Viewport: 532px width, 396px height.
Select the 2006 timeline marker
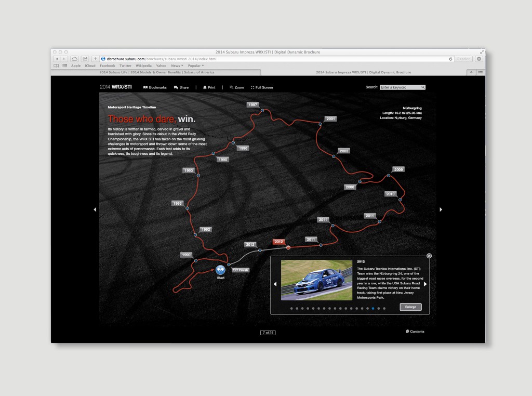350,187
